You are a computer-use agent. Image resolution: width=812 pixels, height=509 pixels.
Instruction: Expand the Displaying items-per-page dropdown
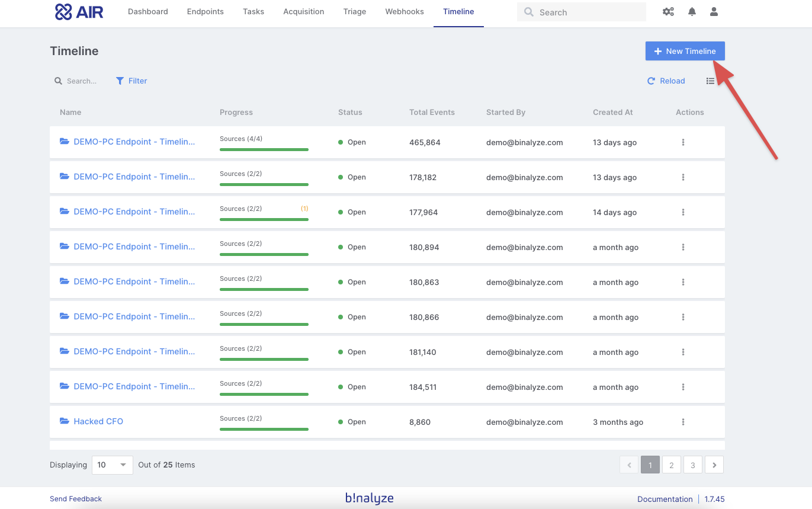(112, 465)
